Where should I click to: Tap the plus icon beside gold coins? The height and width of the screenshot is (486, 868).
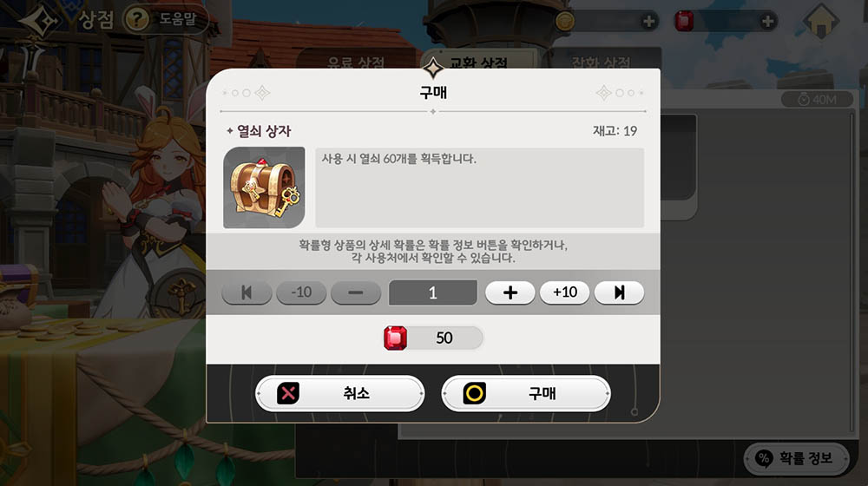pyautogui.click(x=648, y=22)
